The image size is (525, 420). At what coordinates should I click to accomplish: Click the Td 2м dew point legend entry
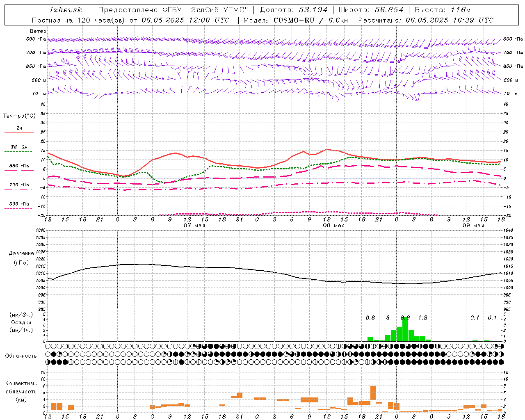[x=19, y=147]
